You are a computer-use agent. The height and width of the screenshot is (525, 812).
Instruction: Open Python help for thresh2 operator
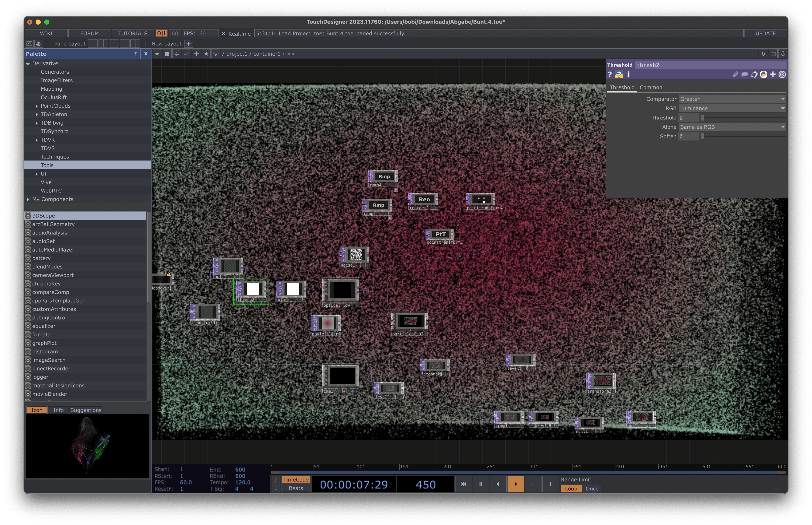click(x=619, y=75)
